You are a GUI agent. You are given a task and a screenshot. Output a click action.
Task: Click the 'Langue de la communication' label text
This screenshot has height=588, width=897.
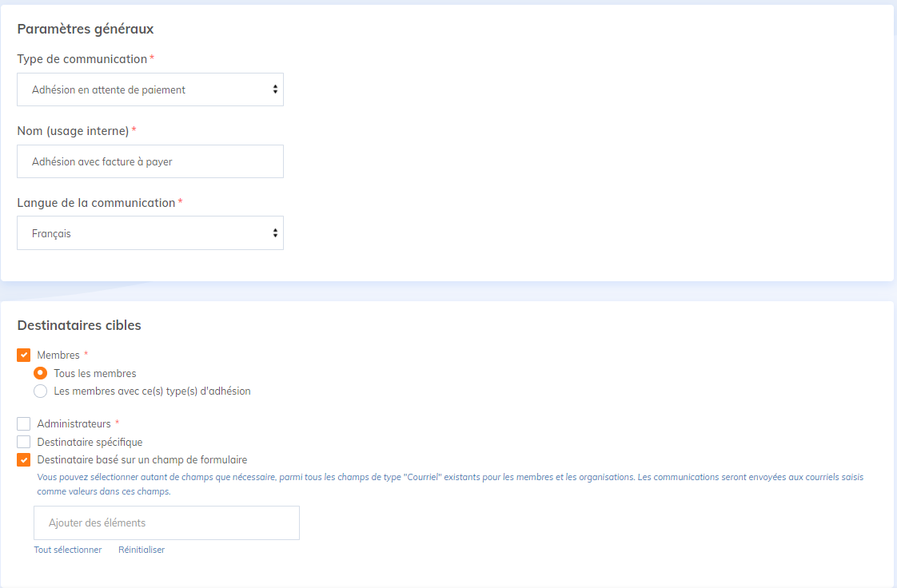coord(96,203)
